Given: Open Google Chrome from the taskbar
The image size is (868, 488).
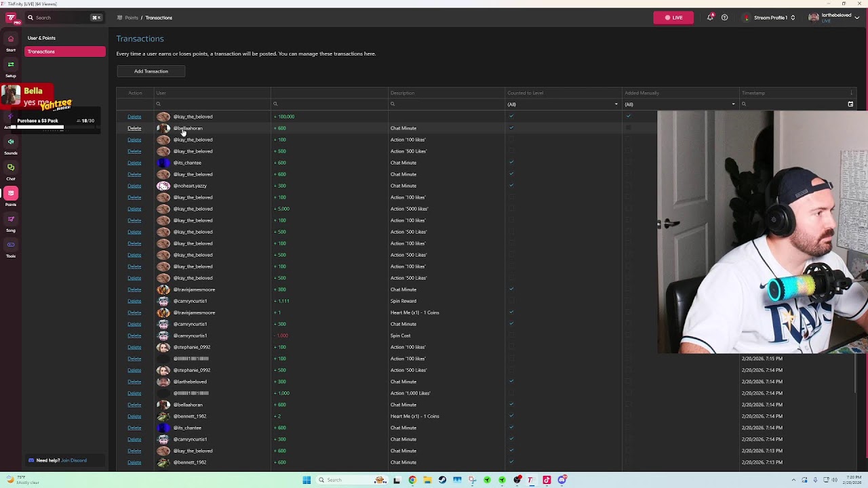Looking at the screenshot, I should tap(412, 480).
